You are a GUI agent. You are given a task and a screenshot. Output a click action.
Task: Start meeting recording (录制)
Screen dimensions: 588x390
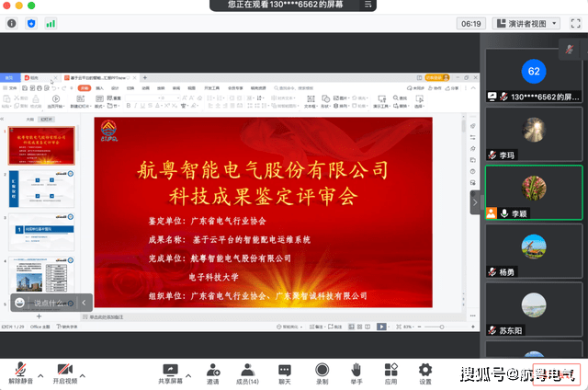click(322, 373)
